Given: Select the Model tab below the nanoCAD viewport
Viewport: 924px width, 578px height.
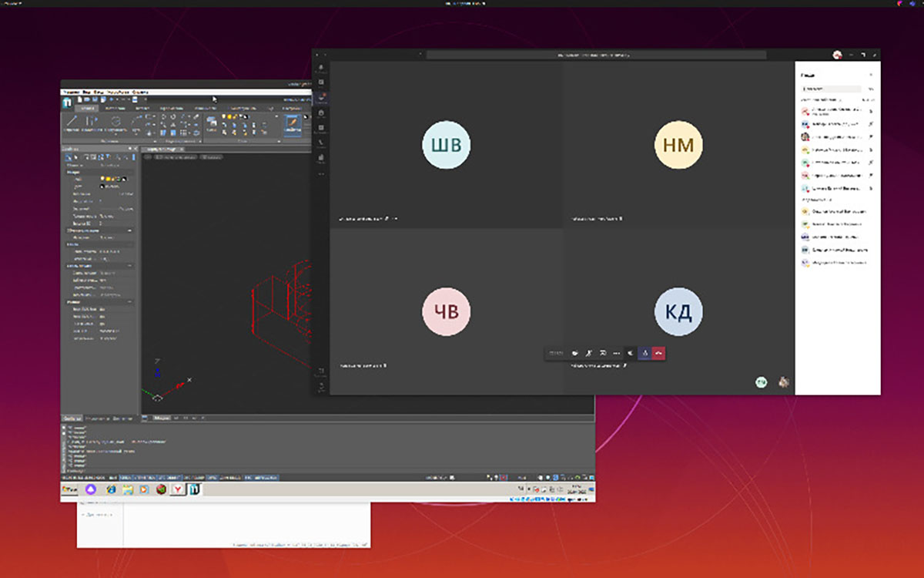Looking at the screenshot, I should 161,418.
